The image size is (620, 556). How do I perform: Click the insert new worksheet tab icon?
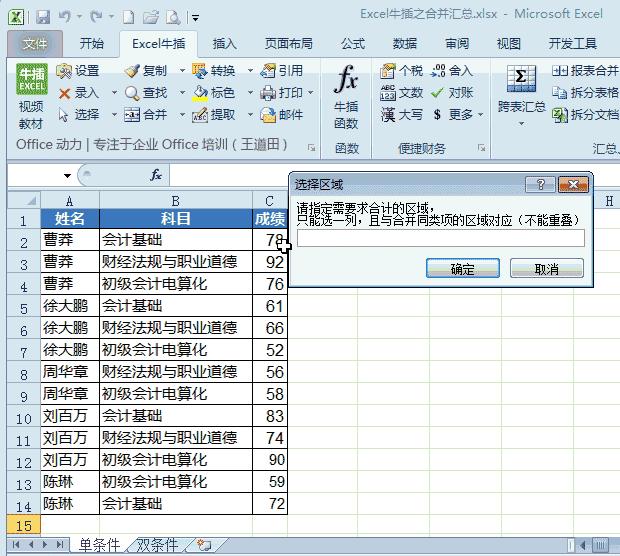(x=204, y=545)
